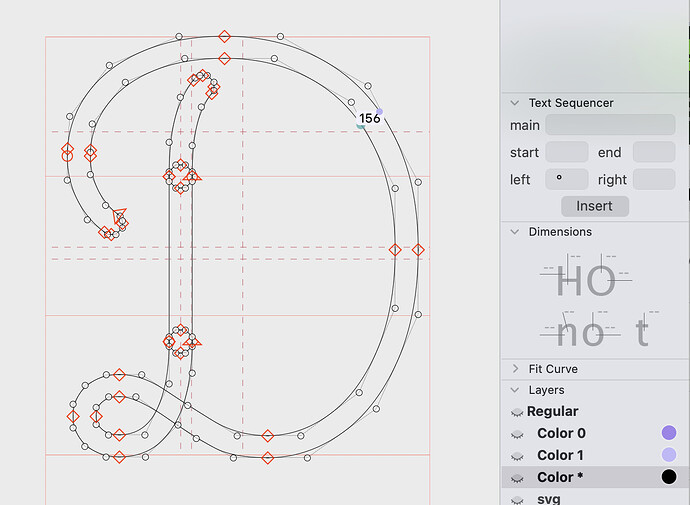The image size is (690, 505).
Task: Collapse the Layers panel
Action: [515, 391]
